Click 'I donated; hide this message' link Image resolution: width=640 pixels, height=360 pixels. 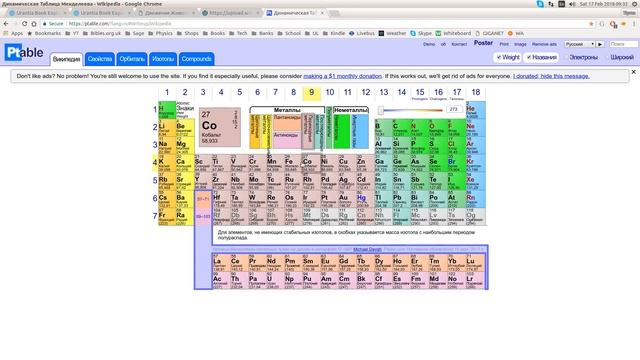(x=551, y=76)
